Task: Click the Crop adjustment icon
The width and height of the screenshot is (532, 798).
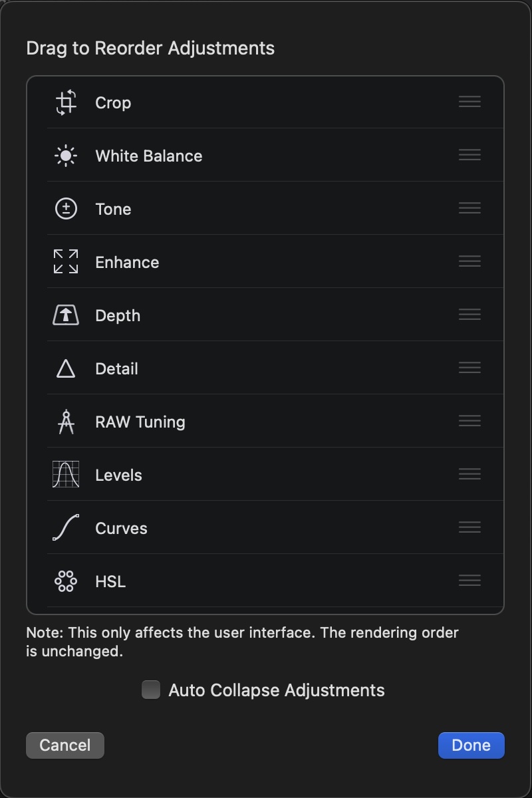Action: tap(66, 103)
